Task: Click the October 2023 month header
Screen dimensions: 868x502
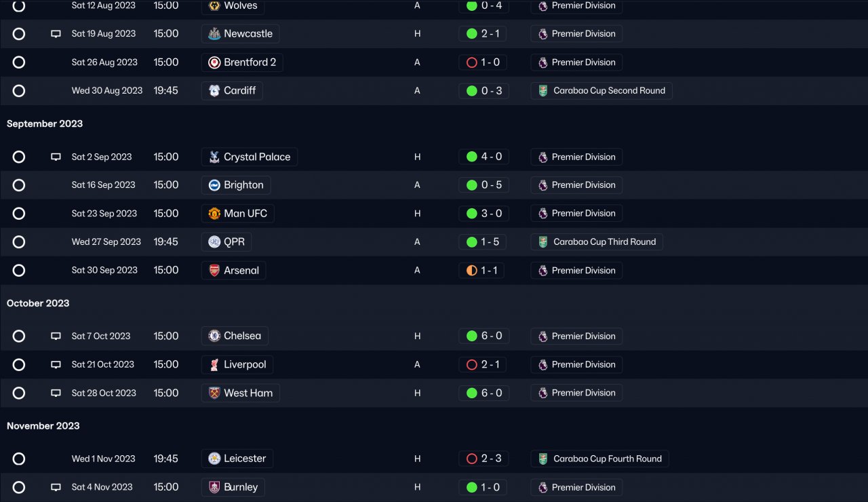Action: pos(38,303)
